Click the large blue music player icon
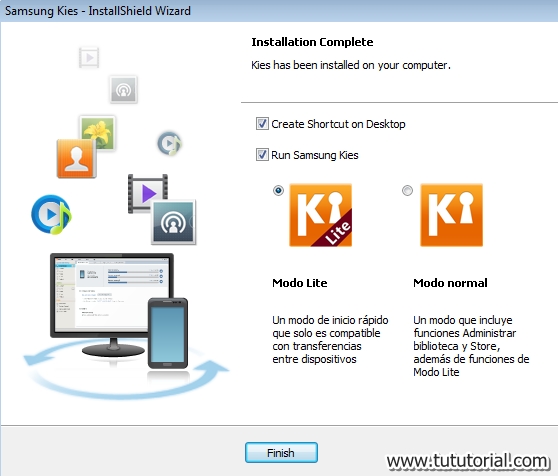 51,214
